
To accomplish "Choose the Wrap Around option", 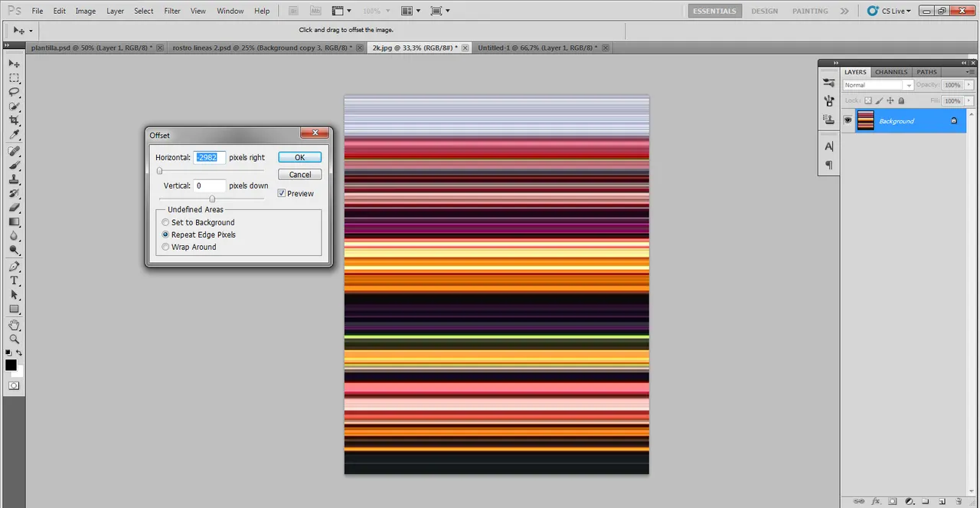I will click(x=165, y=247).
